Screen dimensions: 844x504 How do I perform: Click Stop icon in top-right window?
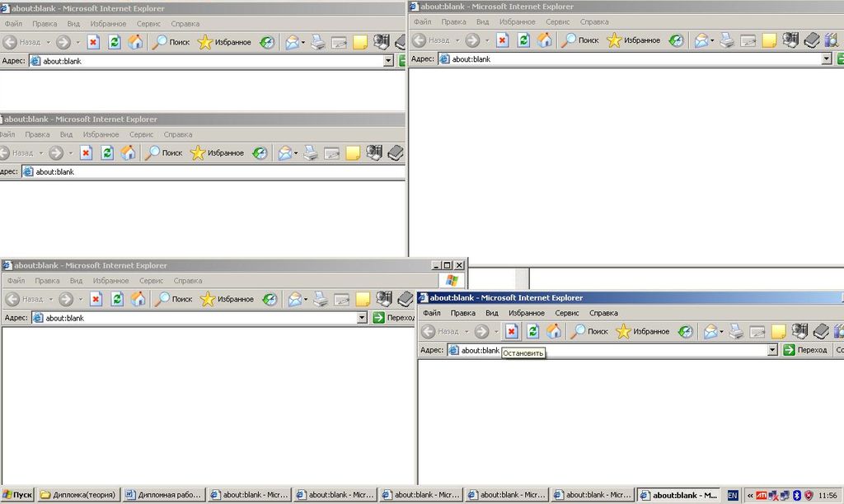pyautogui.click(x=502, y=40)
